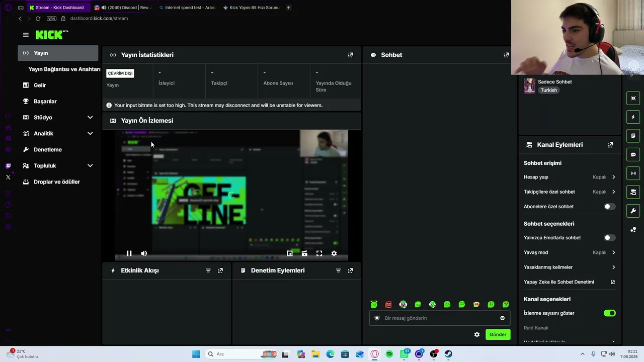
Task: Toggle document widget in right rail
Action: coord(633,136)
